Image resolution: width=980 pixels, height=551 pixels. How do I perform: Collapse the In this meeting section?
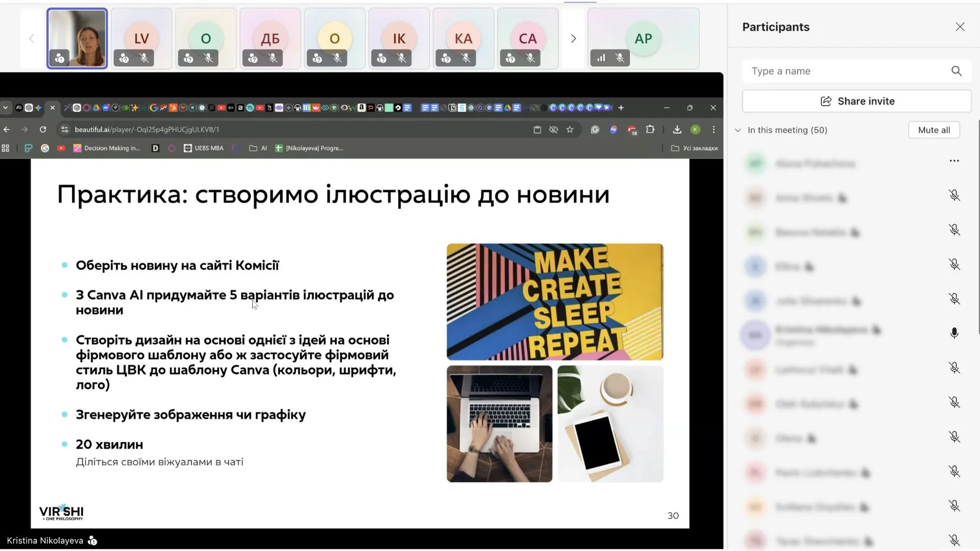coord(738,130)
